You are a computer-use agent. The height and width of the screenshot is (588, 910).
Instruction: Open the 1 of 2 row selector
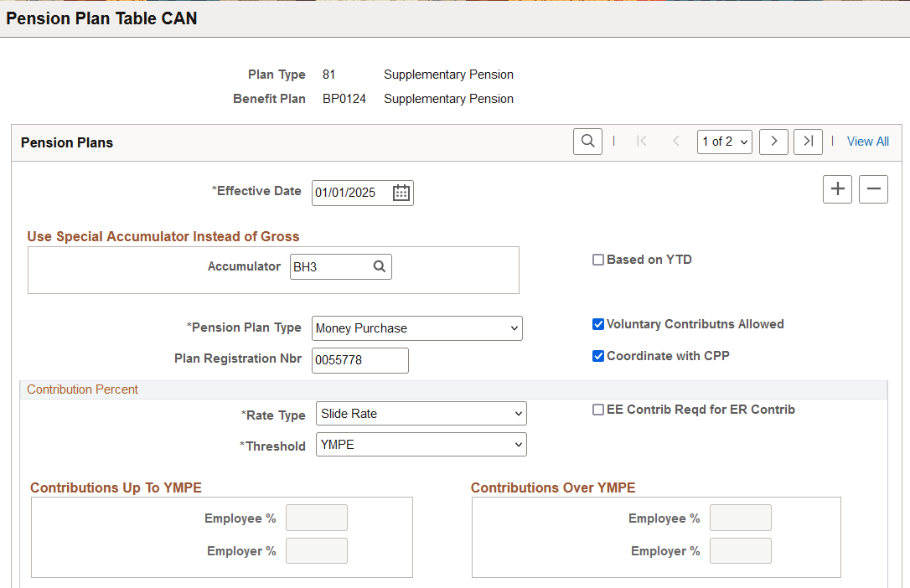pyautogui.click(x=724, y=142)
